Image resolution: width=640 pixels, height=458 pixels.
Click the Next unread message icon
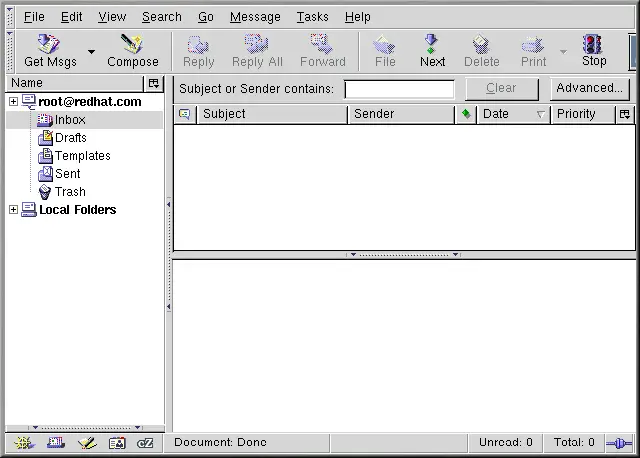click(x=432, y=50)
